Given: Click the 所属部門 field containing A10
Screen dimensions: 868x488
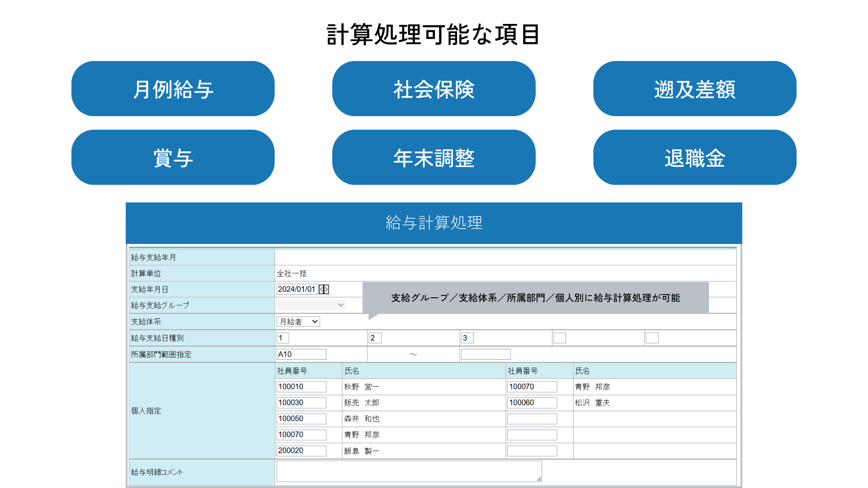Looking at the screenshot, I should pos(301,354).
